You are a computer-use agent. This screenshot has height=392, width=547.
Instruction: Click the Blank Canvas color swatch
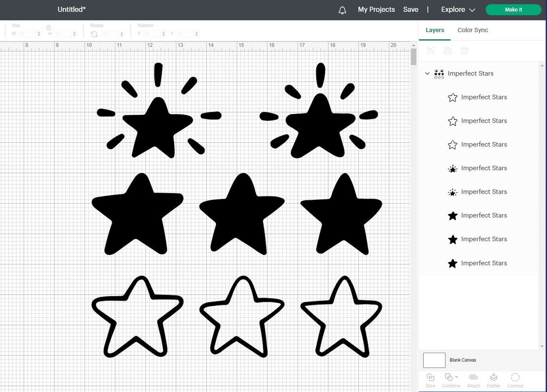coord(434,360)
